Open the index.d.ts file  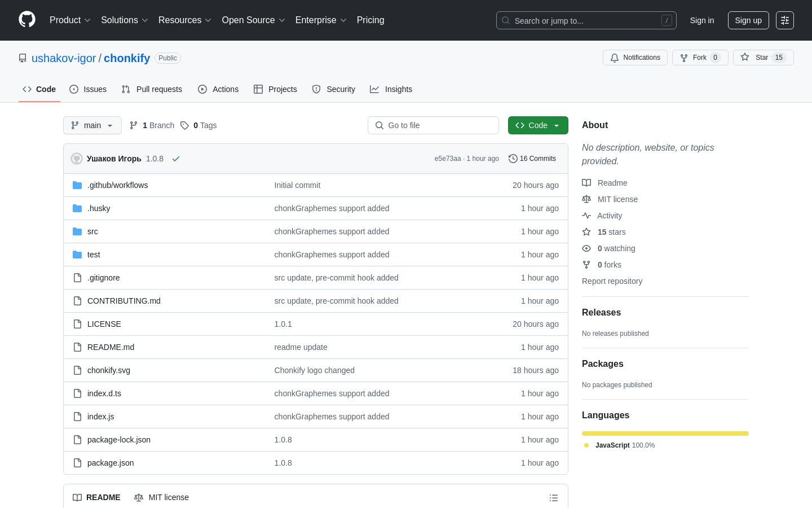tap(104, 393)
